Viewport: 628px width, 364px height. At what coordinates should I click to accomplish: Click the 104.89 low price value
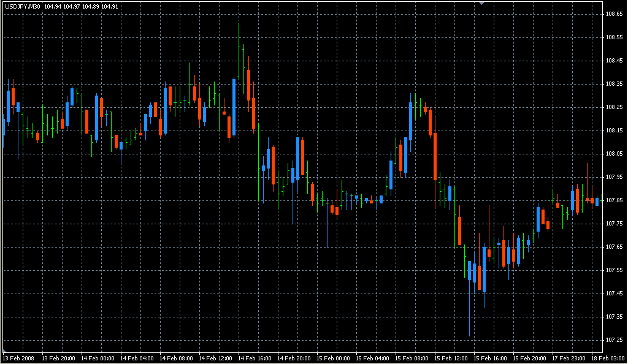tap(91, 6)
